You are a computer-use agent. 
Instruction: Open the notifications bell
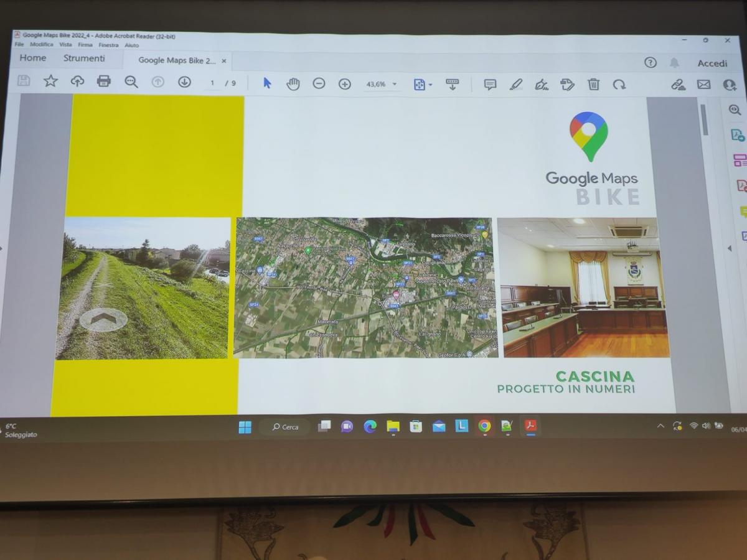[x=674, y=63]
